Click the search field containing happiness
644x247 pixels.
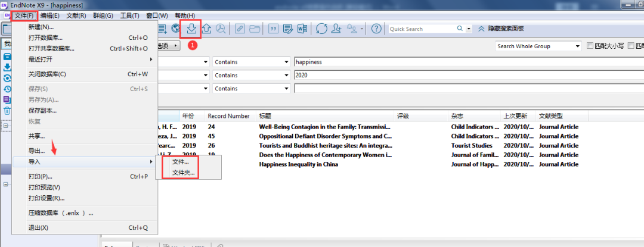click(x=469, y=62)
